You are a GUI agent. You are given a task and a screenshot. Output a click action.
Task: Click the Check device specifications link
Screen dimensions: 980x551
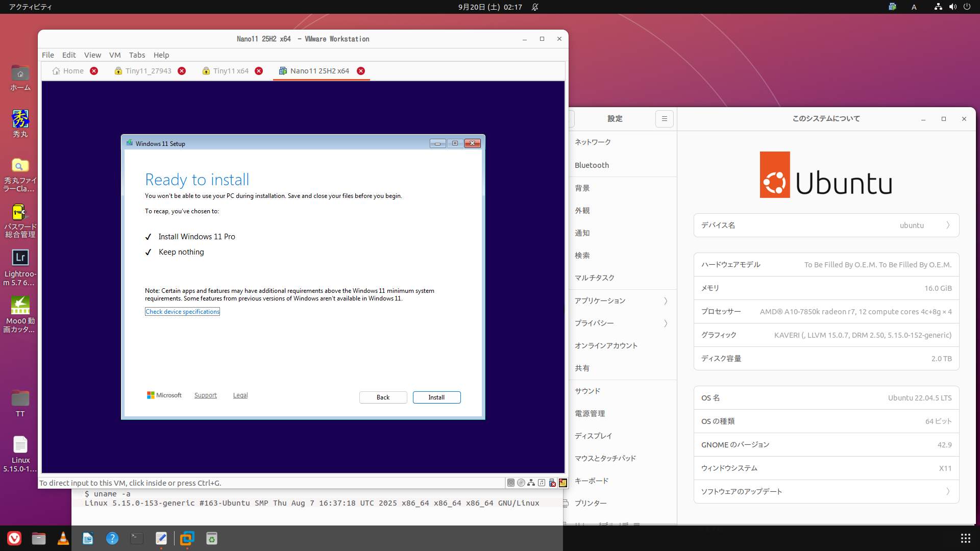click(x=182, y=312)
